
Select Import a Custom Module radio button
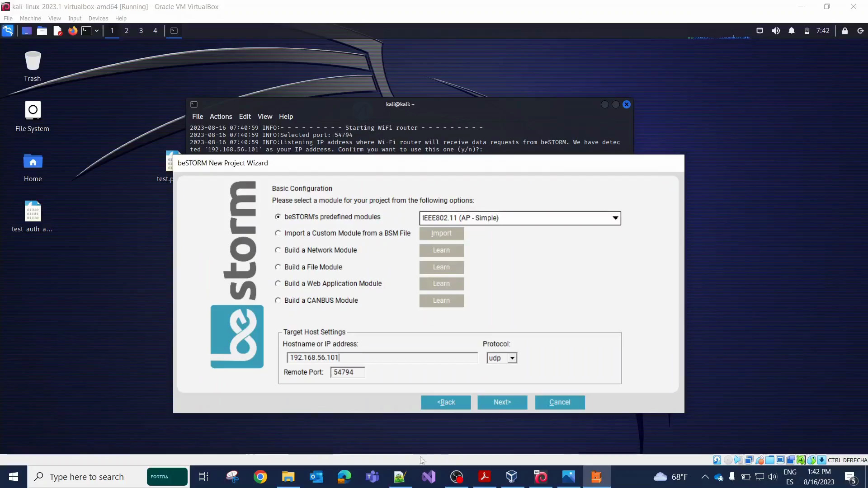[x=278, y=233]
